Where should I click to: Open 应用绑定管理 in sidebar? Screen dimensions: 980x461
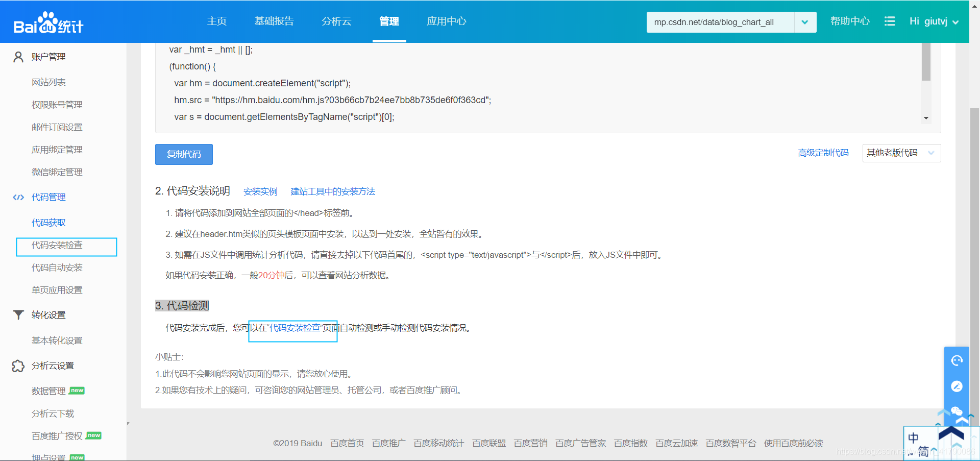coord(57,150)
